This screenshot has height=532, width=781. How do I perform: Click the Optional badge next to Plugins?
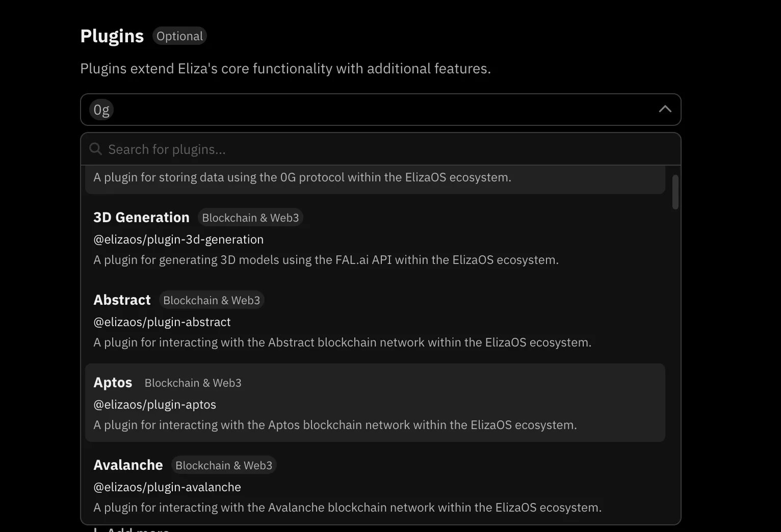179,36
